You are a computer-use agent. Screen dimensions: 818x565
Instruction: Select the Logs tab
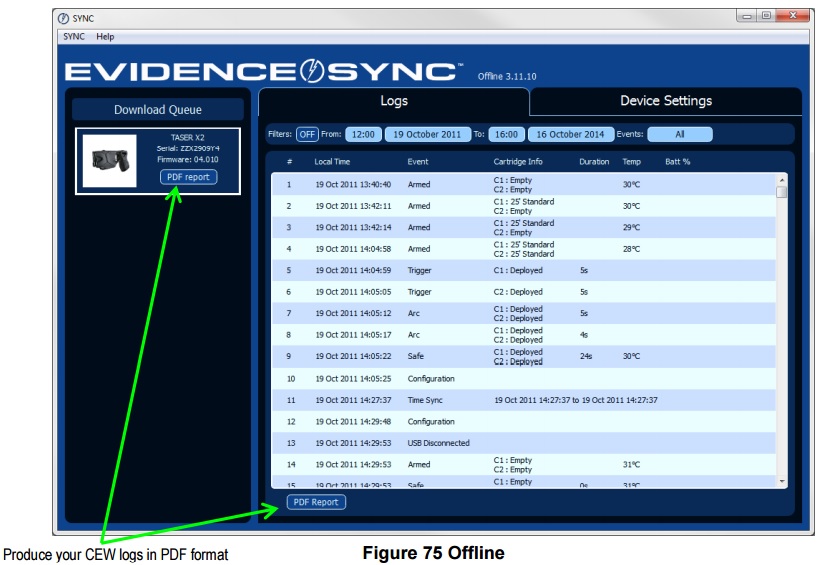coord(393,101)
